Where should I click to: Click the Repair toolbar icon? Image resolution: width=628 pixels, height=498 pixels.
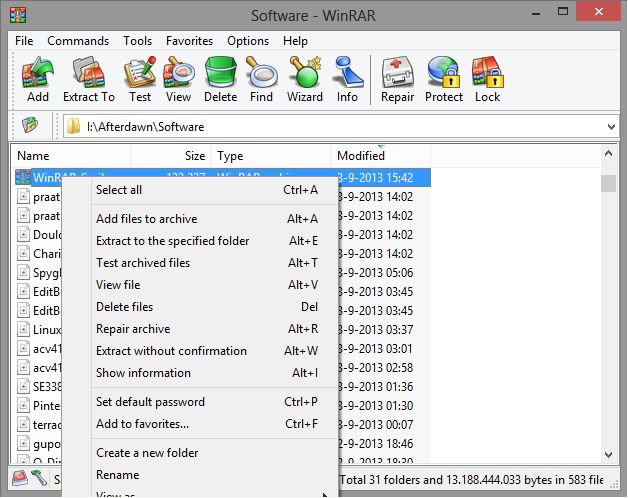click(397, 79)
